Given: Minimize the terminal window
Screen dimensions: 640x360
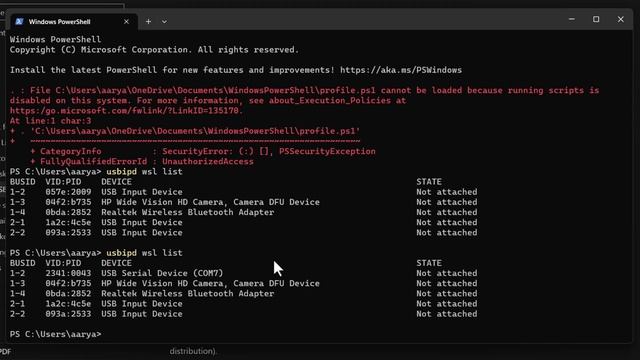Looking at the screenshot, I should coord(572,19).
